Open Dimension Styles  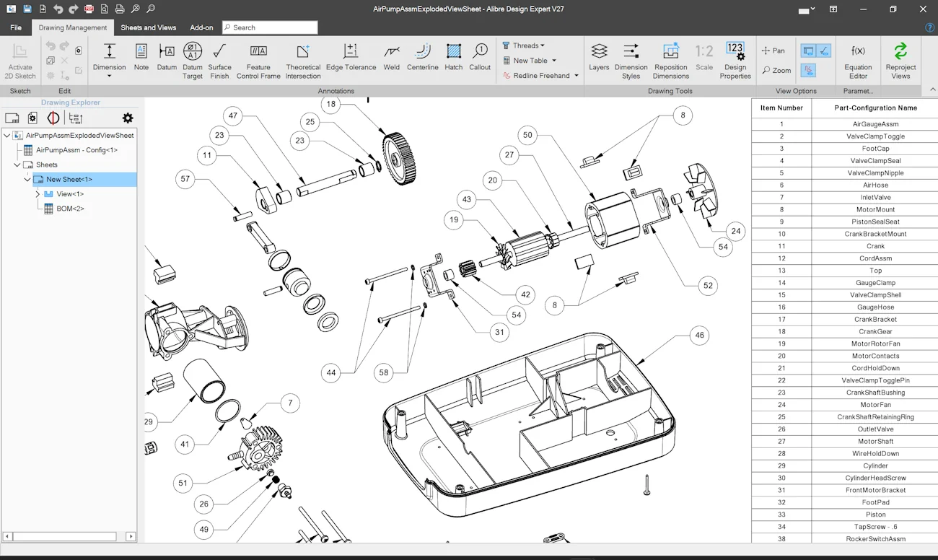631,61
